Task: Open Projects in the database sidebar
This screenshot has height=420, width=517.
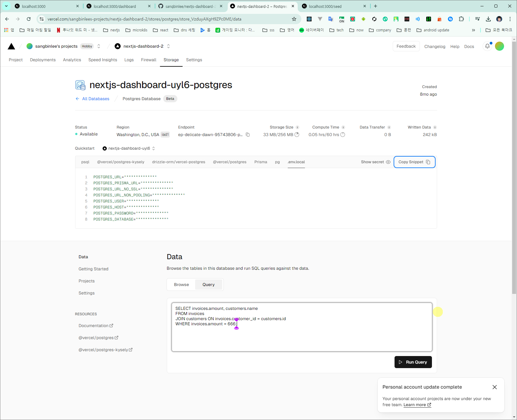Action: pos(87,281)
